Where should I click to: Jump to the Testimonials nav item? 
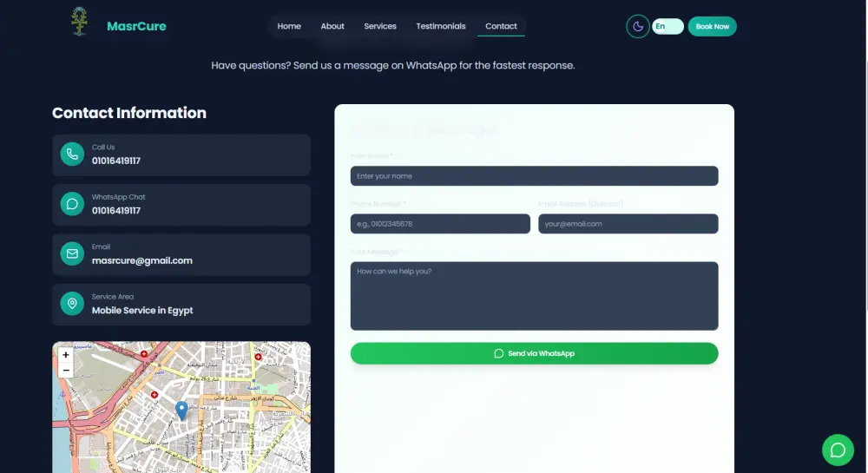pyautogui.click(x=441, y=26)
